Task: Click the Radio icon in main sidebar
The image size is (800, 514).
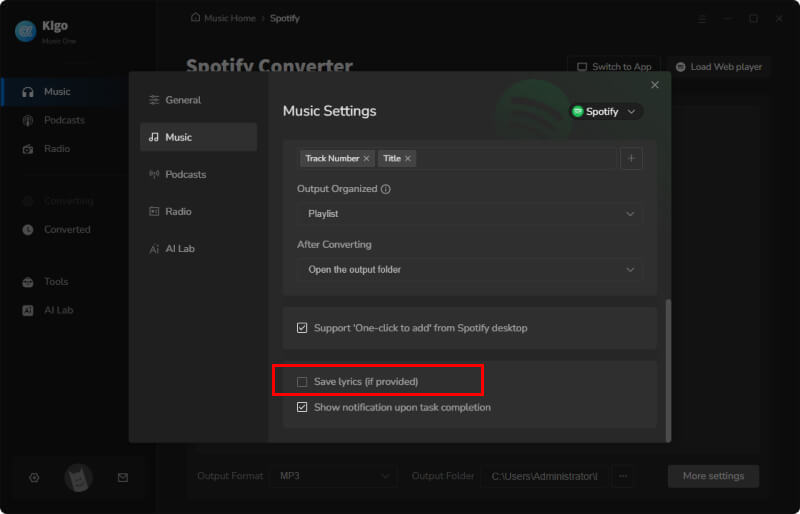Action: pos(28,149)
